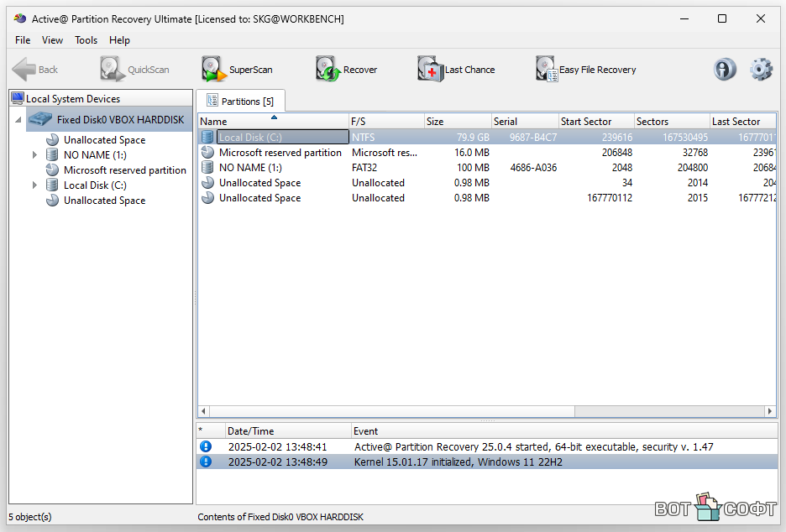
Task: Select Local Disk (C:) in device tree
Action: (95, 185)
